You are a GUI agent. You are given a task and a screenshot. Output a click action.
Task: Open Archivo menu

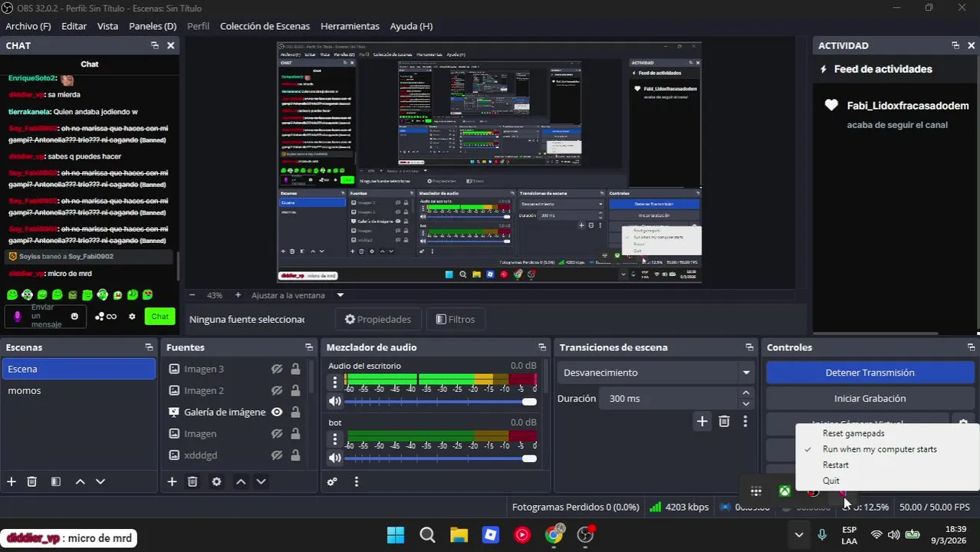pos(28,26)
